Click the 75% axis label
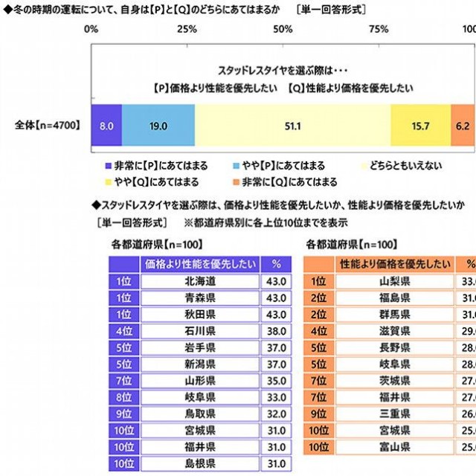The image size is (476, 476). coord(379,29)
